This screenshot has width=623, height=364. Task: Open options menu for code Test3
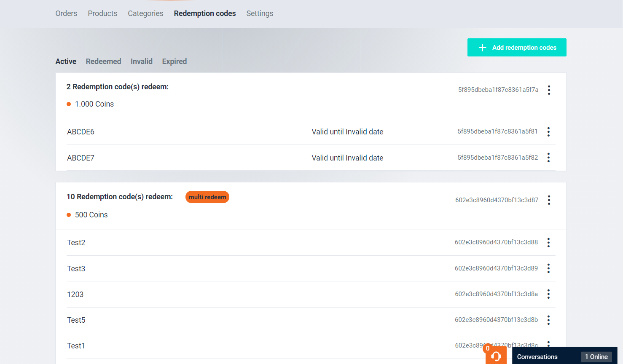coord(548,268)
